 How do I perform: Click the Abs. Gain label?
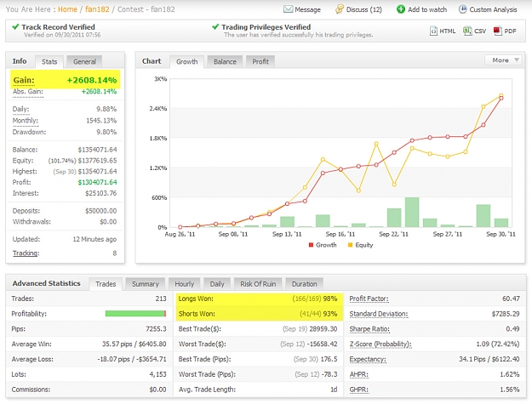coord(28,92)
